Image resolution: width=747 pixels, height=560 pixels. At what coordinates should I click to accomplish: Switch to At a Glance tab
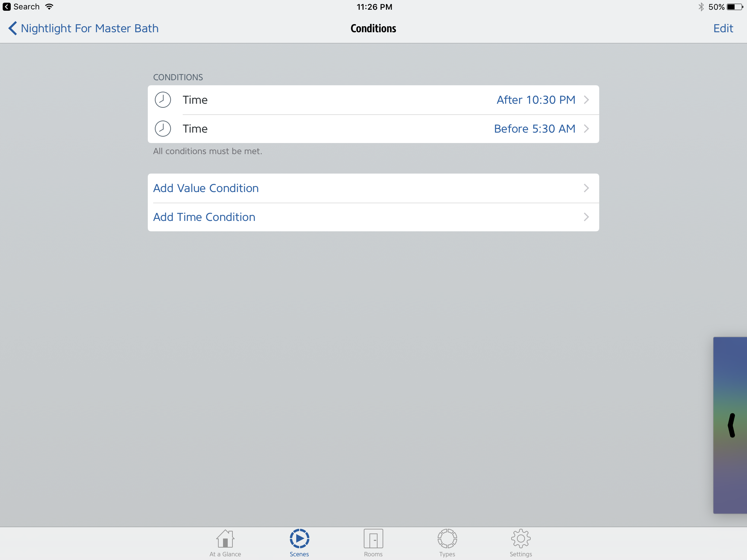click(225, 543)
